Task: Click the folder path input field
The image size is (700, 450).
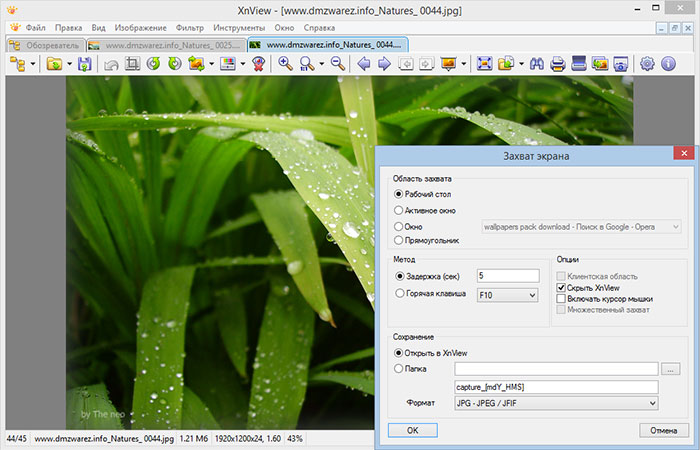Action: 556,369
